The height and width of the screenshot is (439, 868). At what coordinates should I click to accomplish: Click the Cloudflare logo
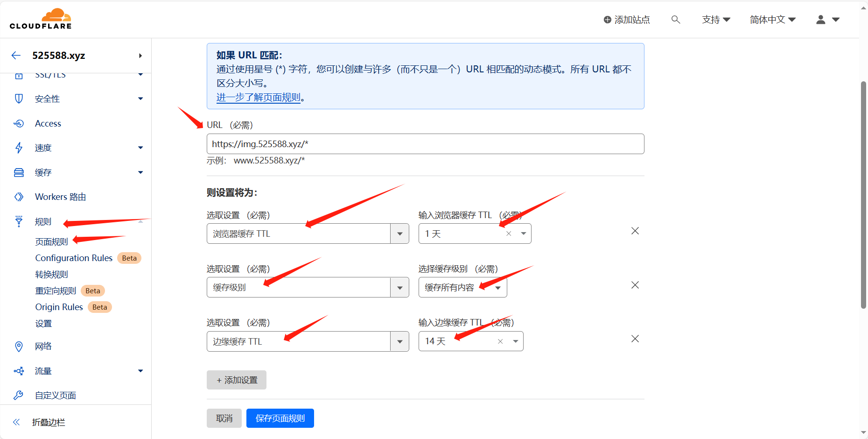(41, 19)
